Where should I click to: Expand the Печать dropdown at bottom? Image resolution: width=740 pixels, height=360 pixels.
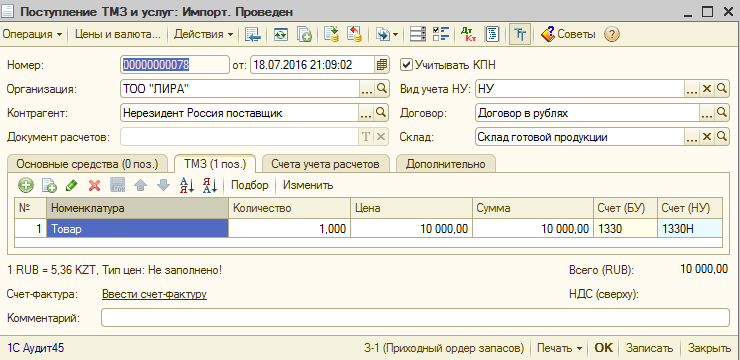click(560, 348)
